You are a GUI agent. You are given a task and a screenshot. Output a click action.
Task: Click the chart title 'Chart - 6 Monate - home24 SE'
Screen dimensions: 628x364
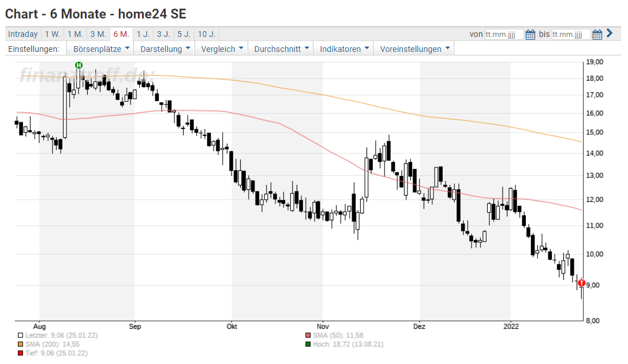tap(96, 14)
